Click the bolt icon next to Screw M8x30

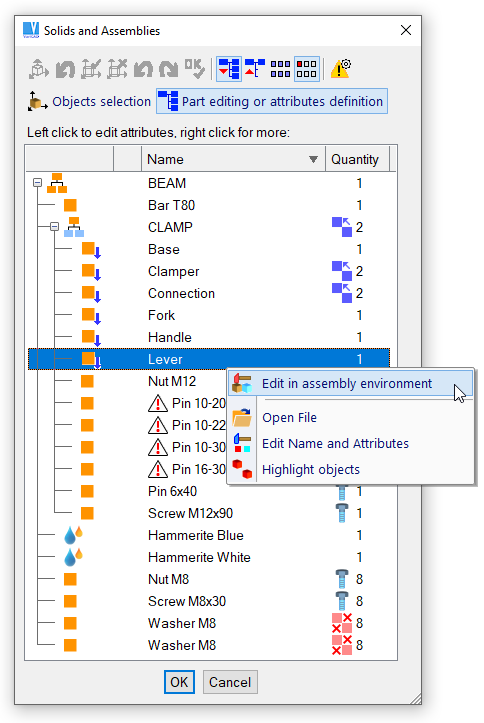coord(342,601)
